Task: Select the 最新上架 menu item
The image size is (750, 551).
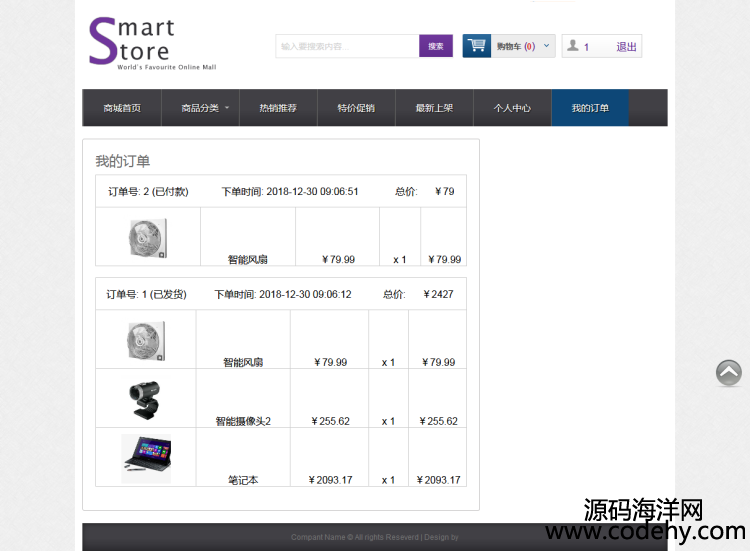Action: (x=434, y=108)
